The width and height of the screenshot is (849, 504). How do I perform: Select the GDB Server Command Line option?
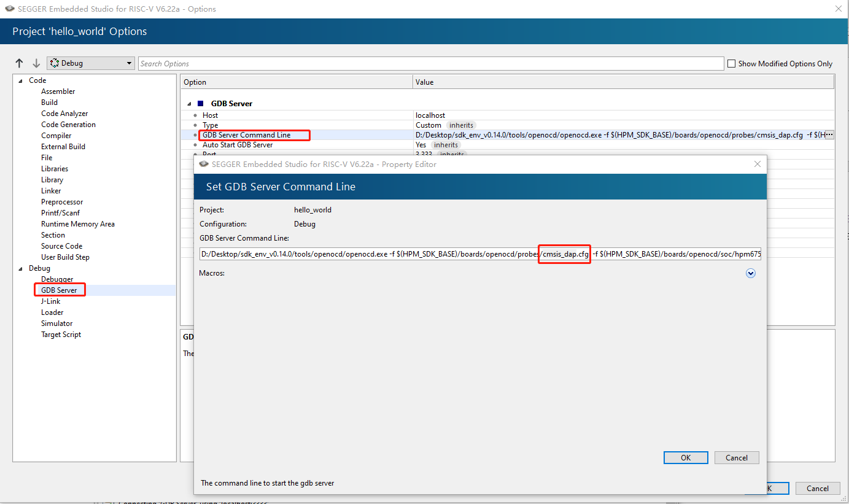click(247, 135)
